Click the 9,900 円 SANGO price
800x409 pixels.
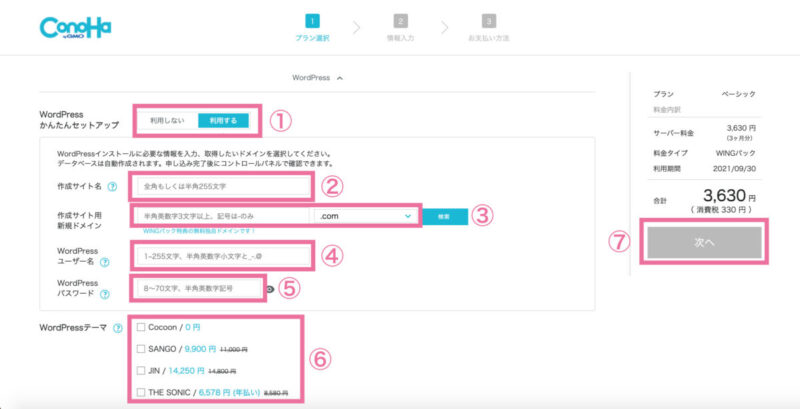coord(201,349)
